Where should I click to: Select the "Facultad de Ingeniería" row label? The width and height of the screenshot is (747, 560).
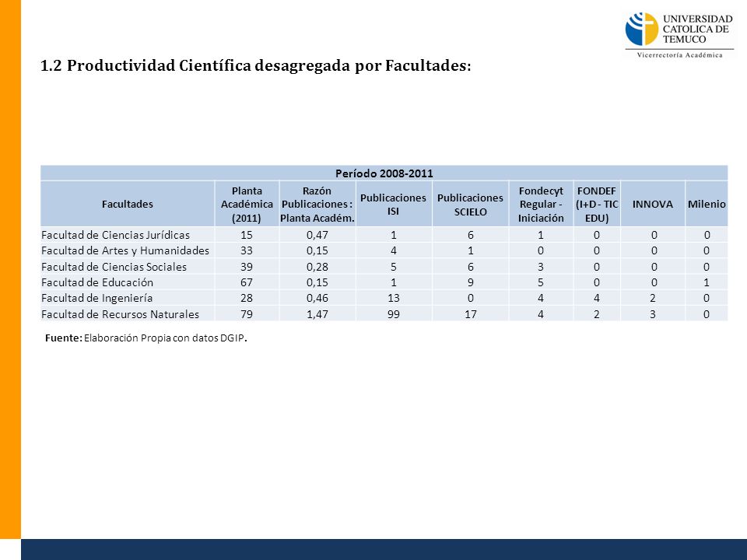[96, 298]
